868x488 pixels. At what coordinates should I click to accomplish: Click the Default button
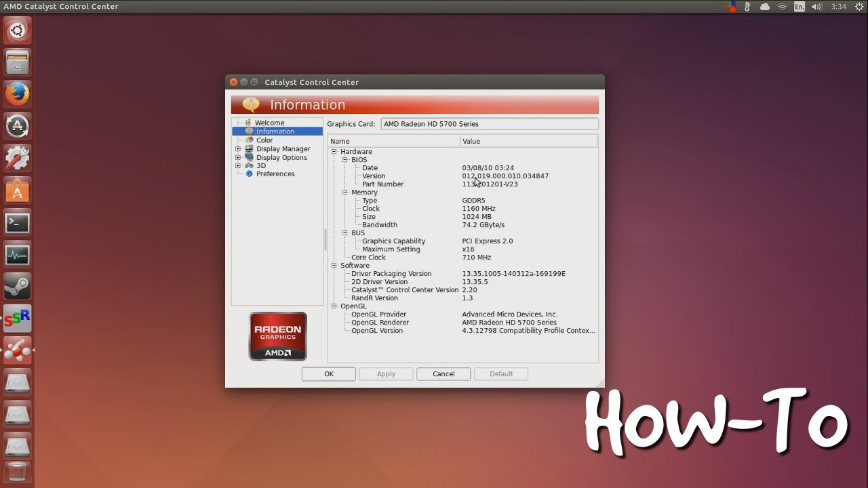pyautogui.click(x=501, y=373)
